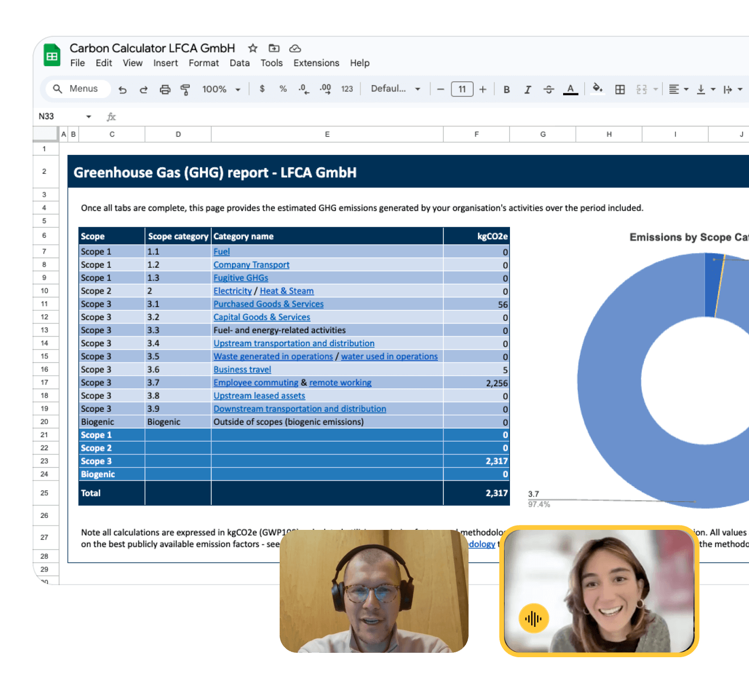The height and width of the screenshot is (700, 749).
Task: Open text color picker
Action: (x=570, y=89)
